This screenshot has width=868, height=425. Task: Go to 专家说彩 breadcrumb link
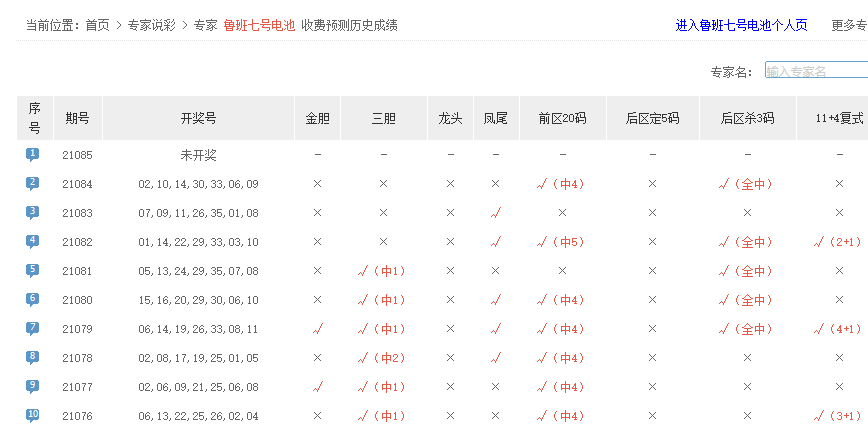151,25
